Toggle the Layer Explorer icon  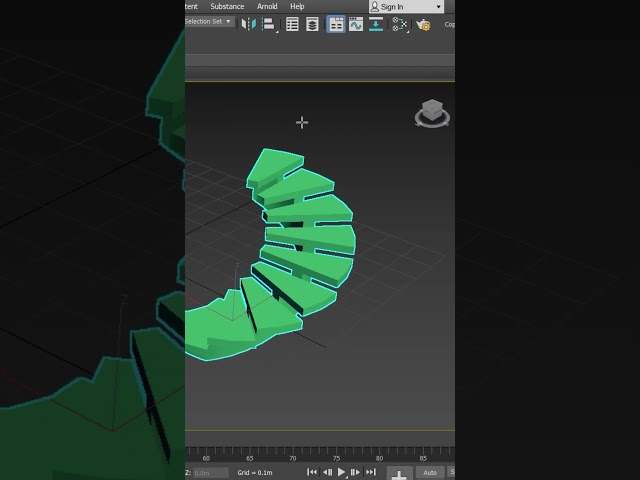tap(312, 24)
